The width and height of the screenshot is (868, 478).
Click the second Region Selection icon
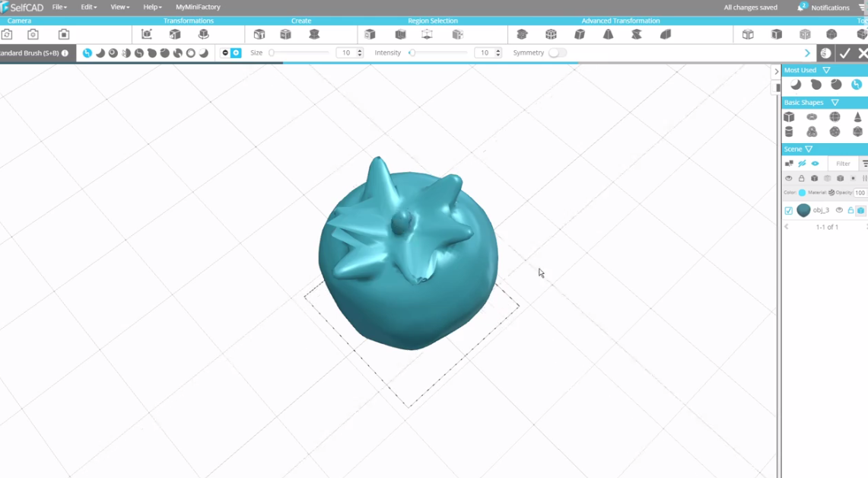[400, 34]
